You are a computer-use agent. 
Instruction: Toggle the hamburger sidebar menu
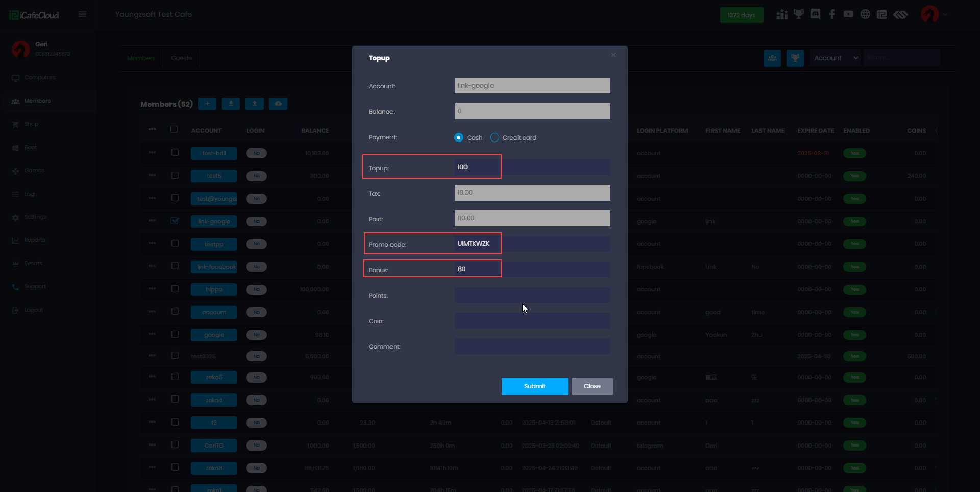pos(82,14)
